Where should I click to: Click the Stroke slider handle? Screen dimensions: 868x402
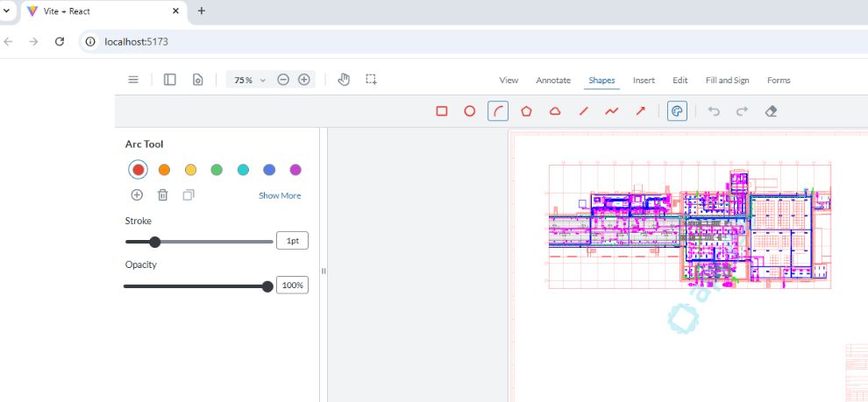pos(155,242)
